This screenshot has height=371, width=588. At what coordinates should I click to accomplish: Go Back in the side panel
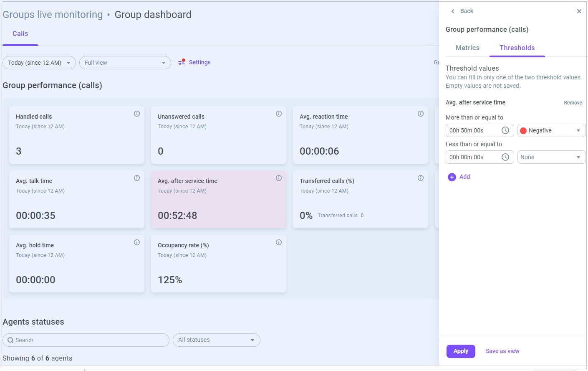click(x=462, y=11)
